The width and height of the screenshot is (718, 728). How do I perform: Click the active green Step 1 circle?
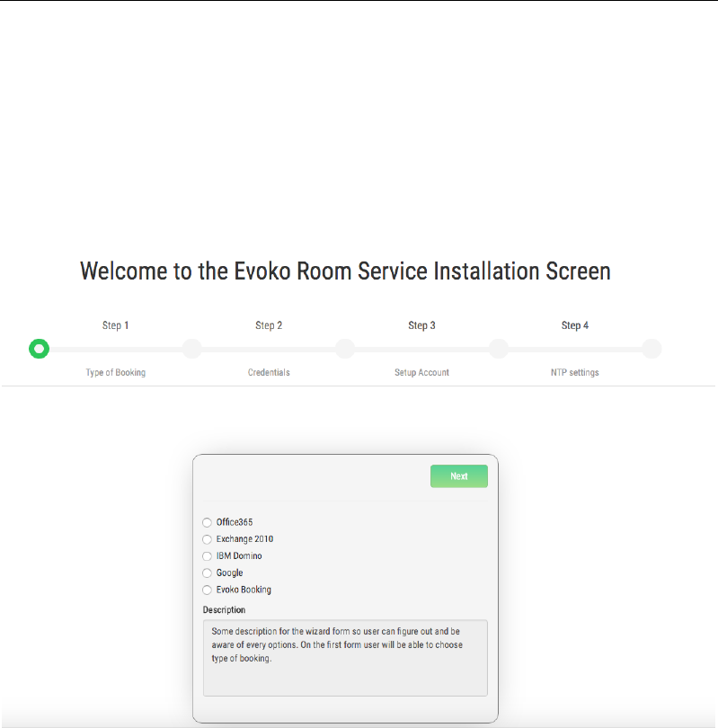[39, 349]
